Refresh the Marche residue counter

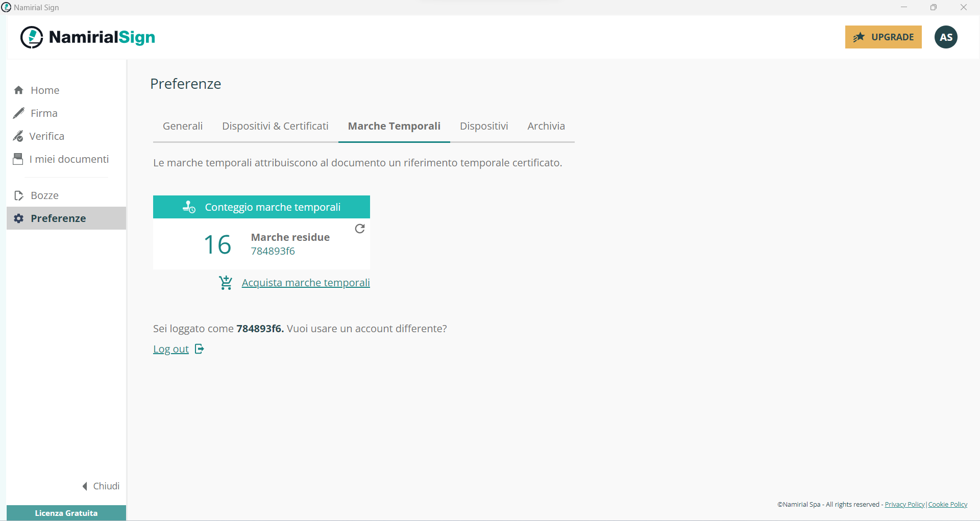pos(360,229)
